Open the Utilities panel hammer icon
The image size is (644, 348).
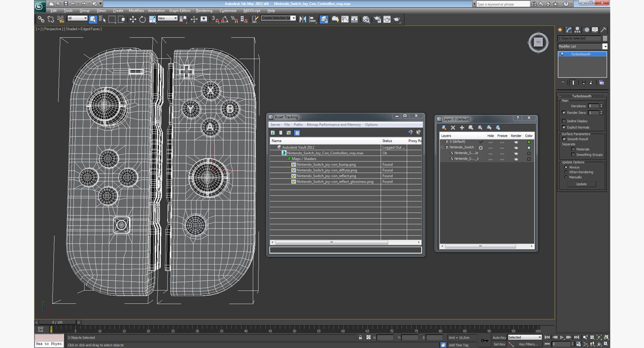603,30
